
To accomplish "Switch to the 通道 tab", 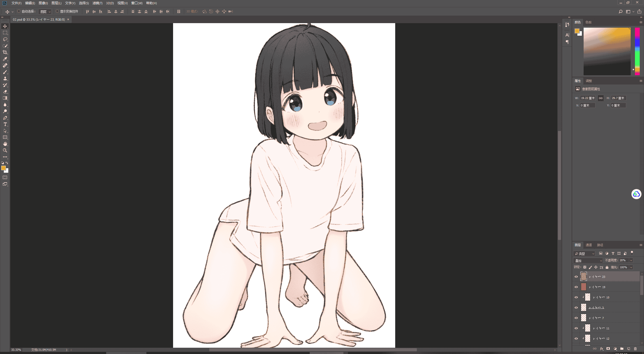I will [x=589, y=245].
